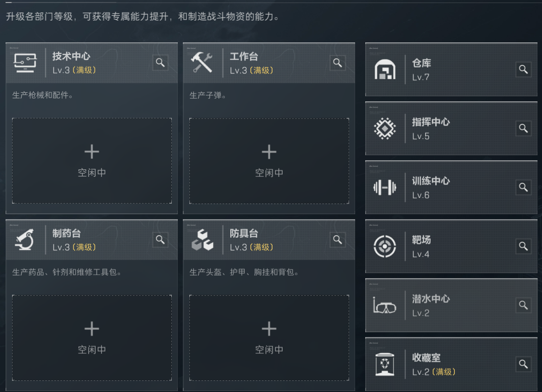Viewport: 542px width, 392px height.
Task: Open the magnifier on 技术中心
Action: point(160,62)
